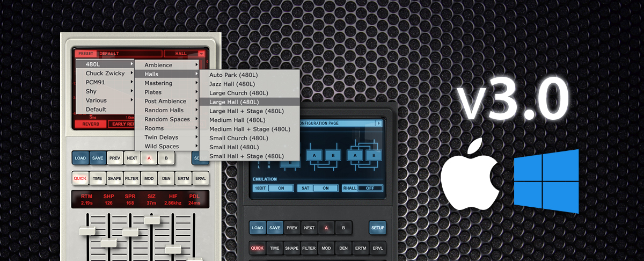
Task: Pick Small Hall (480L) preset
Action: click(x=249, y=147)
